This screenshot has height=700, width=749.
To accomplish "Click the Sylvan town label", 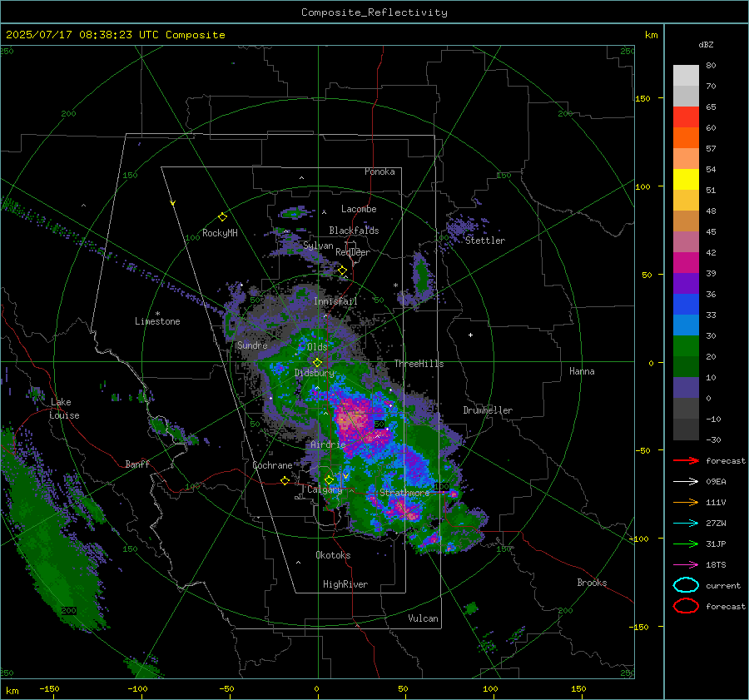I will click(318, 246).
